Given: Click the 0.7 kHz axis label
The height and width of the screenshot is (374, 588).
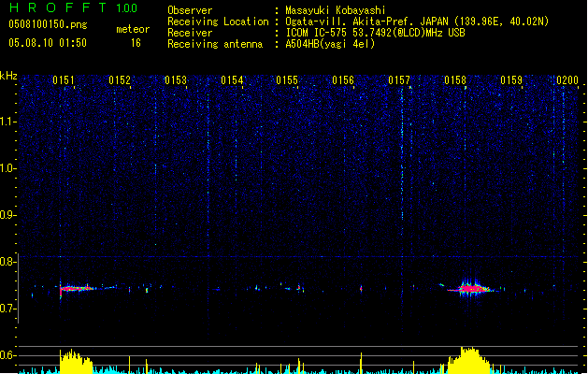Looking at the screenshot, I should click(x=7, y=309).
